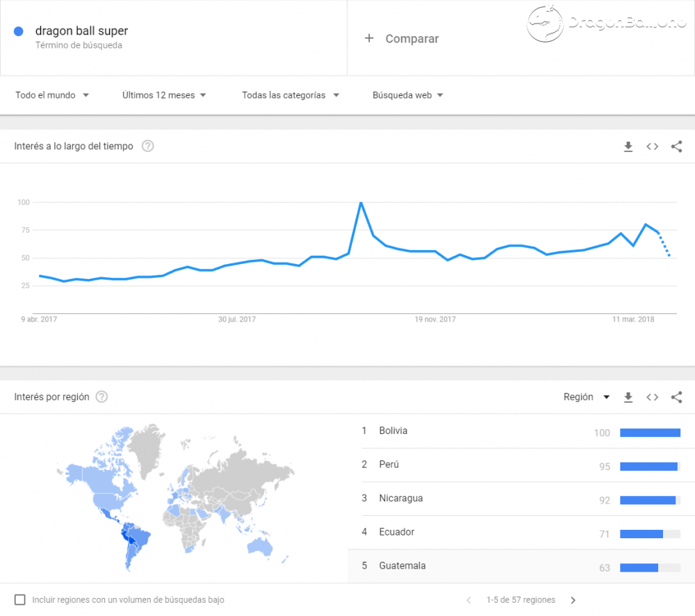
Task: Open the Últimos 12 meses time range dropdown
Action: coord(164,95)
